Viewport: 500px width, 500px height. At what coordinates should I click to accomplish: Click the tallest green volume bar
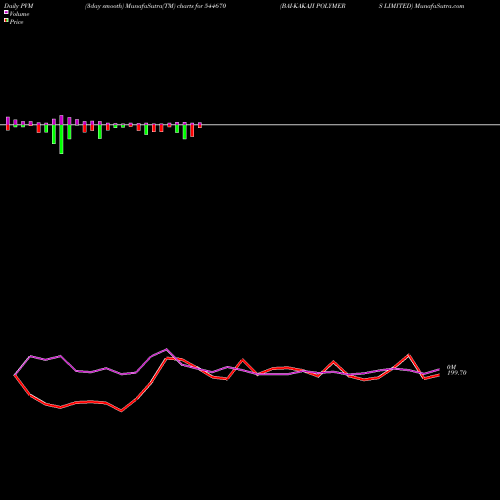61,139
